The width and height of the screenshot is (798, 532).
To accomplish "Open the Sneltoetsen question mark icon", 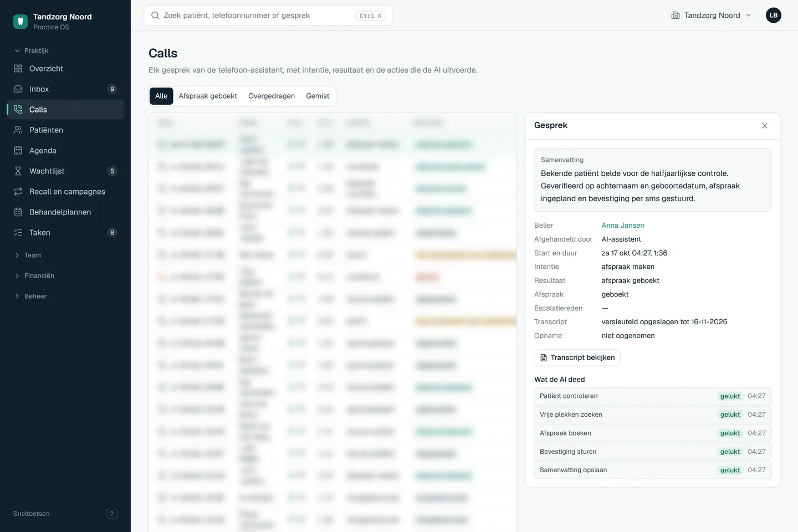I will click(112, 514).
